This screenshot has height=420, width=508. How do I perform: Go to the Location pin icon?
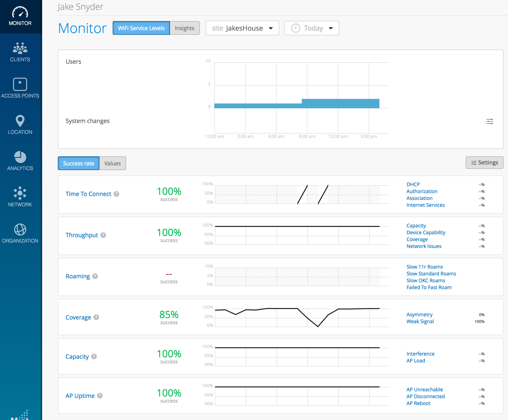click(x=20, y=121)
